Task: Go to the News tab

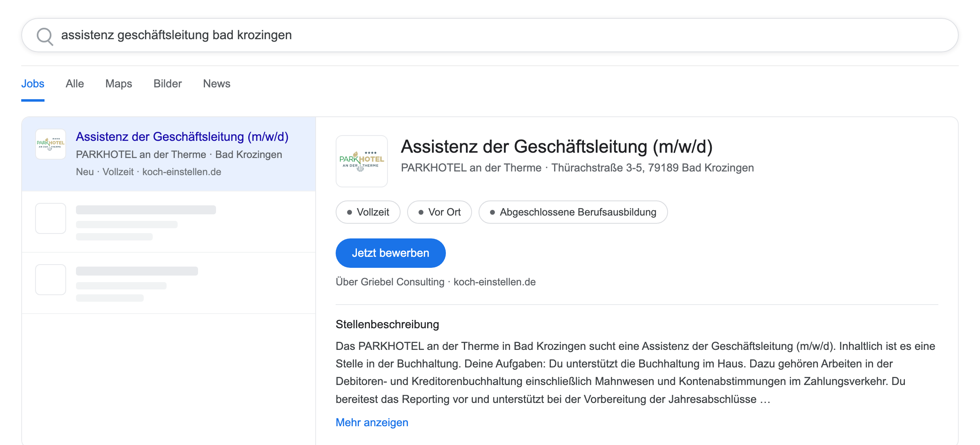Action: pyautogui.click(x=217, y=84)
